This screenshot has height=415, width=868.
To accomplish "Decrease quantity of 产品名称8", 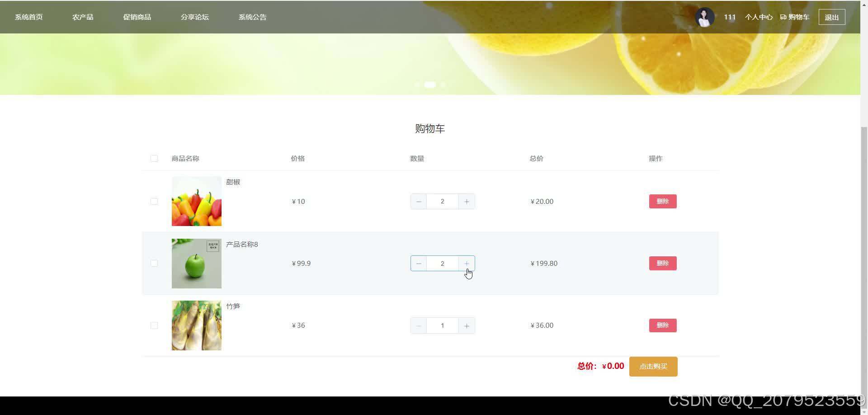I will (x=419, y=264).
